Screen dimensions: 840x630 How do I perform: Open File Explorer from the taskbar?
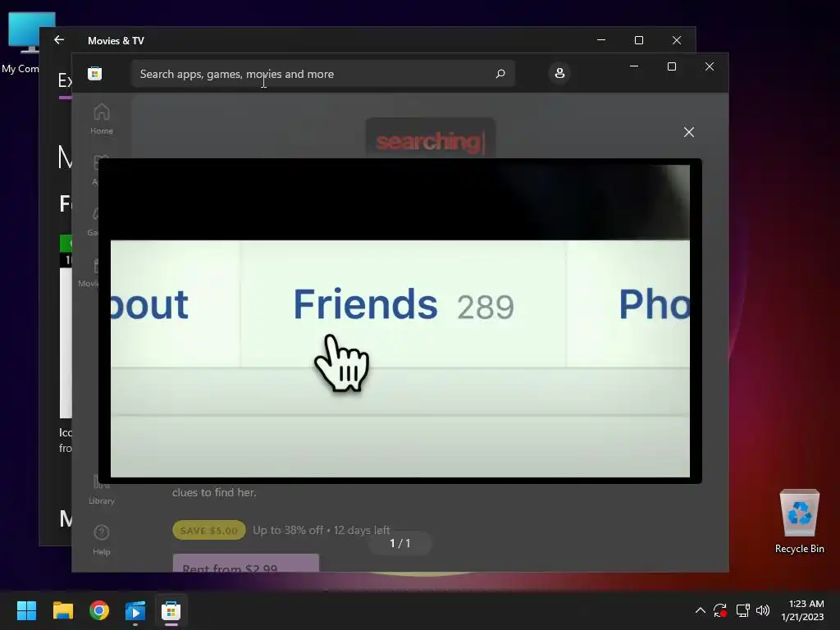[x=62, y=610]
